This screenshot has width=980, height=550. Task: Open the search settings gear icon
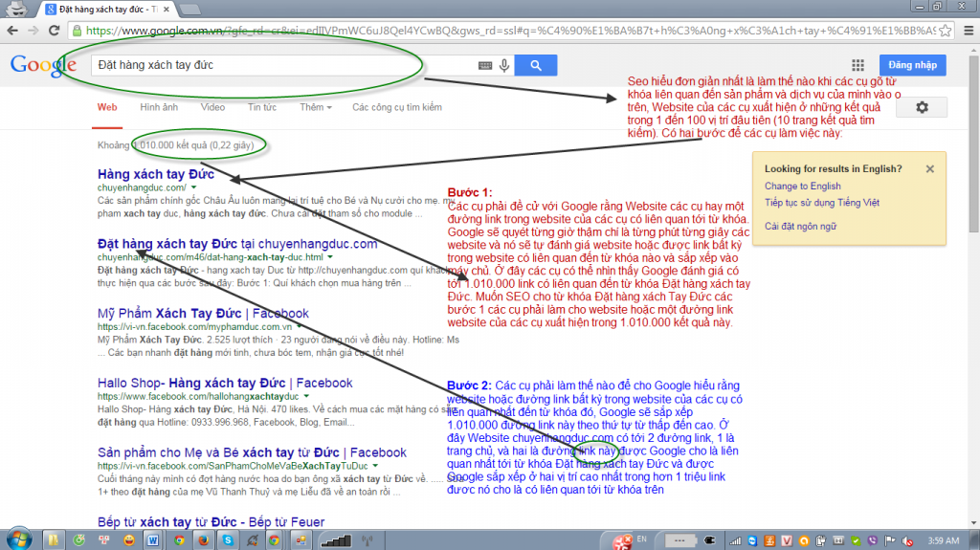pos(922,107)
